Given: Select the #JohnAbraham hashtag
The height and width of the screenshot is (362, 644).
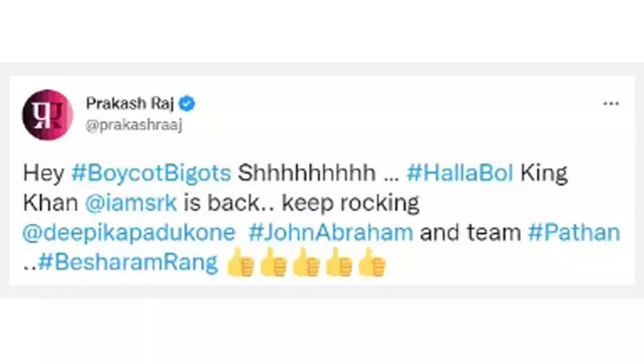Looking at the screenshot, I should (331, 233).
